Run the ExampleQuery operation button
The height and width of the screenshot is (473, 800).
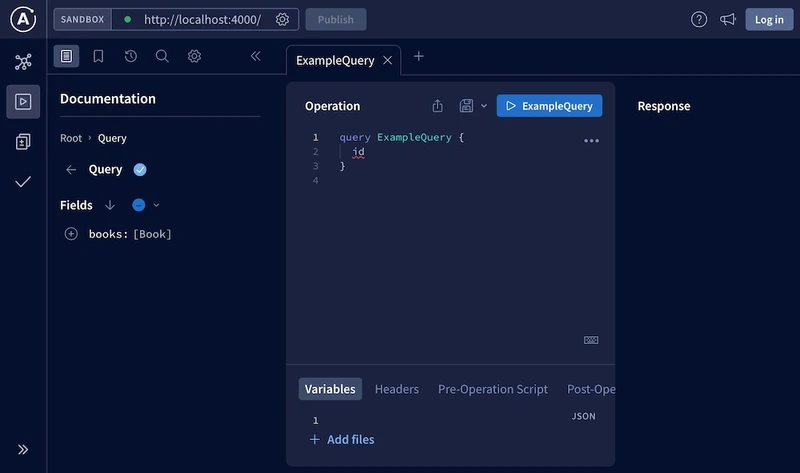(x=549, y=106)
